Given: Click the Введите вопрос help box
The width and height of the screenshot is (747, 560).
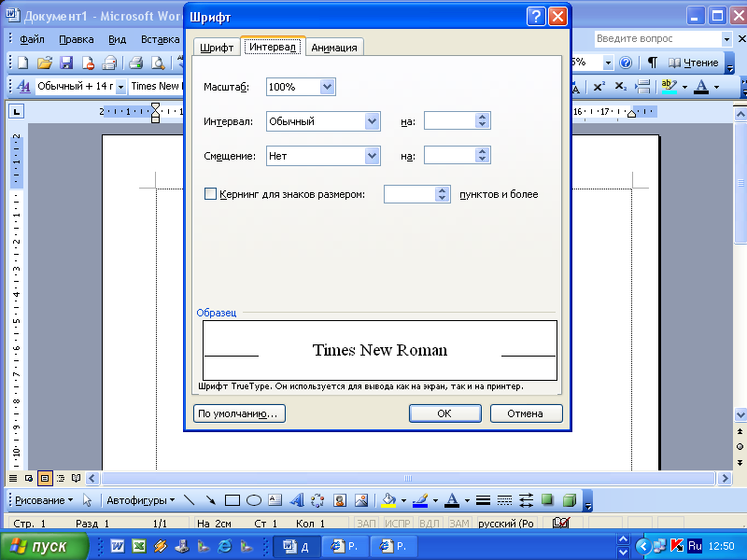Looking at the screenshot, I should [657, 38].
